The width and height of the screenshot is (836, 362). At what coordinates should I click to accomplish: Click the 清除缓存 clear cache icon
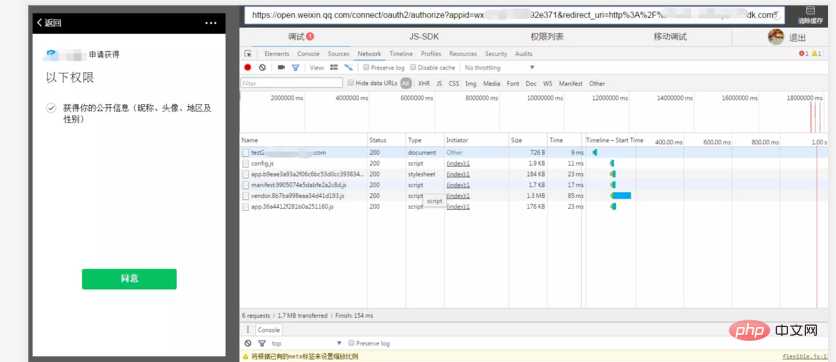click(x=810, y=15)
